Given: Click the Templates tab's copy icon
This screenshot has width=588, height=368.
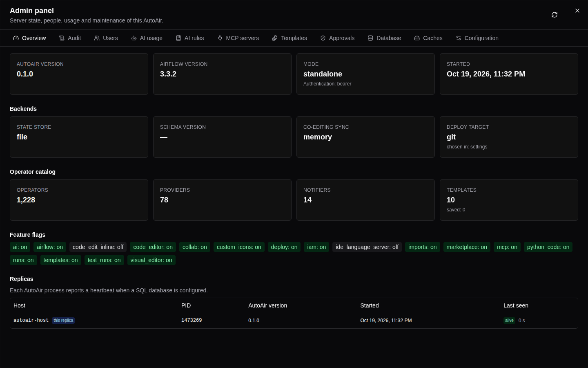Looking at the screenshot, I should click(x=275, y=38).
